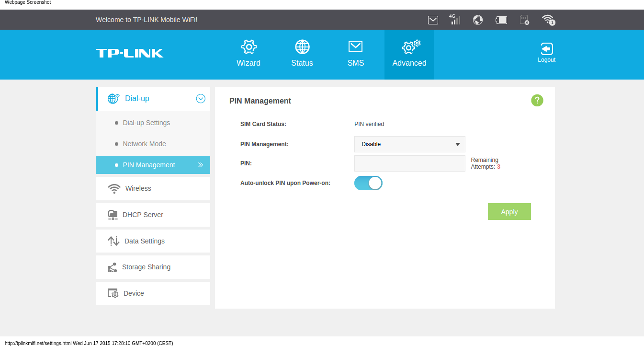Screen dimensions: 644x346
Task: Open Dial-up Settings in sidebar
Action: click(147, 123)
